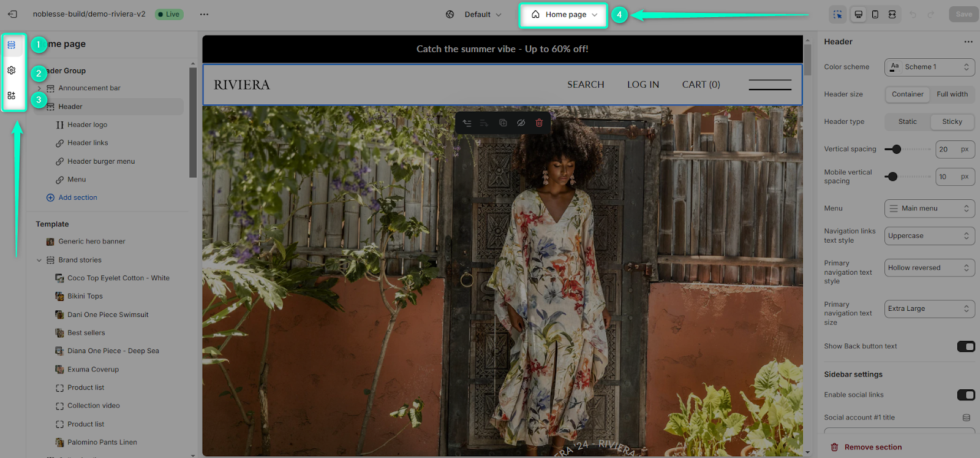Collapse the Brand stories section

click(x=39, y=261)
